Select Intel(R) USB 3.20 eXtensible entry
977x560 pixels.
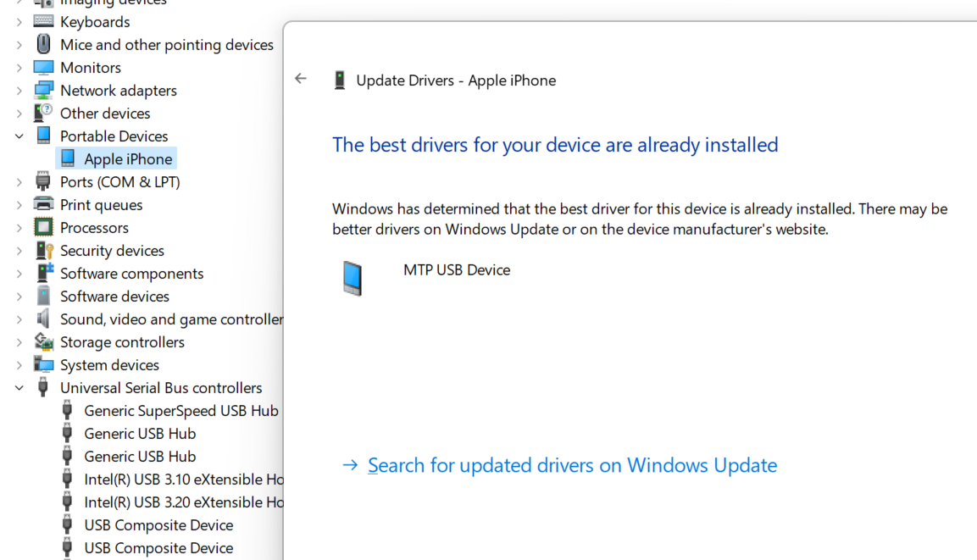click(184, 502)
